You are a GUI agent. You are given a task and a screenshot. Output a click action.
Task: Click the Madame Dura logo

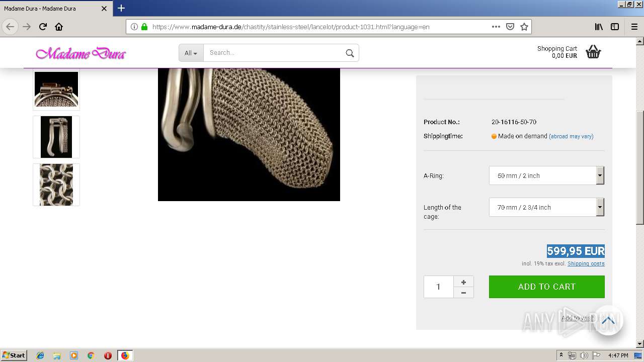(x=80, y=53)
